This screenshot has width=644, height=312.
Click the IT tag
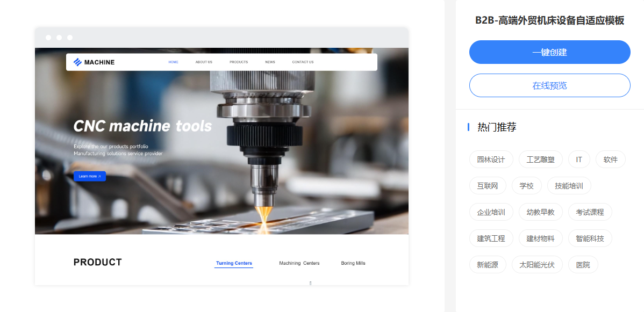coord(579,159)
